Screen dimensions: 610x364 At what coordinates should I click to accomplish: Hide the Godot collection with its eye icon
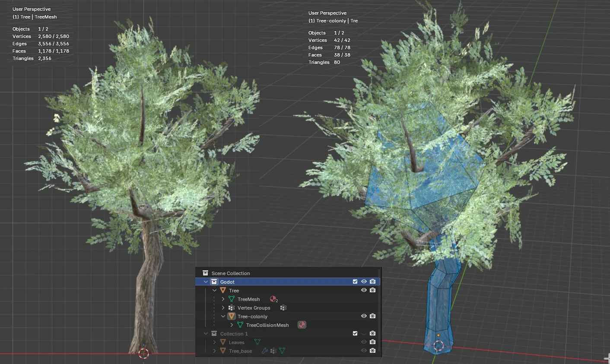coord(364,282)
